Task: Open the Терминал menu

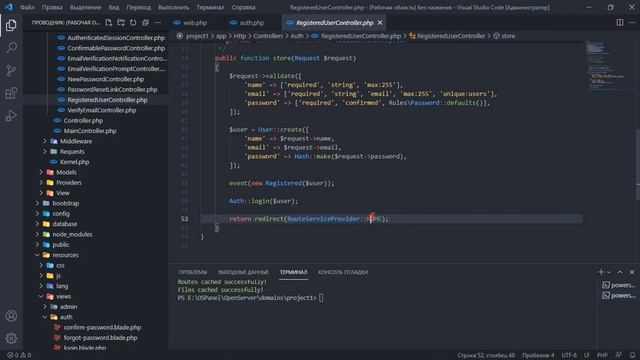Action: 210,7
